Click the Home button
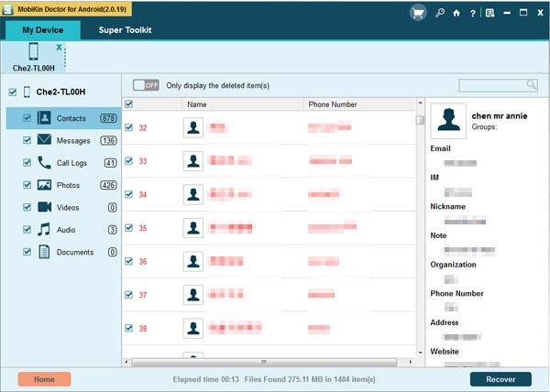550x392 pixels. (44, 379)
